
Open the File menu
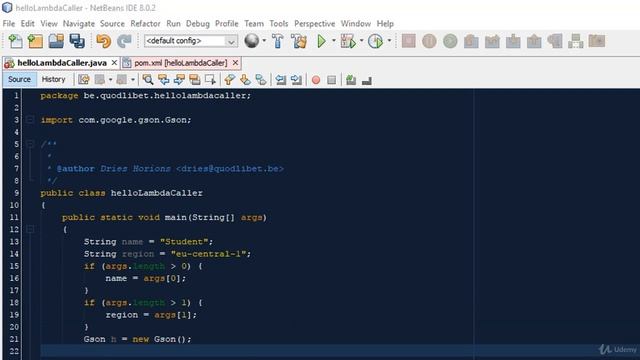click(9, 24)
